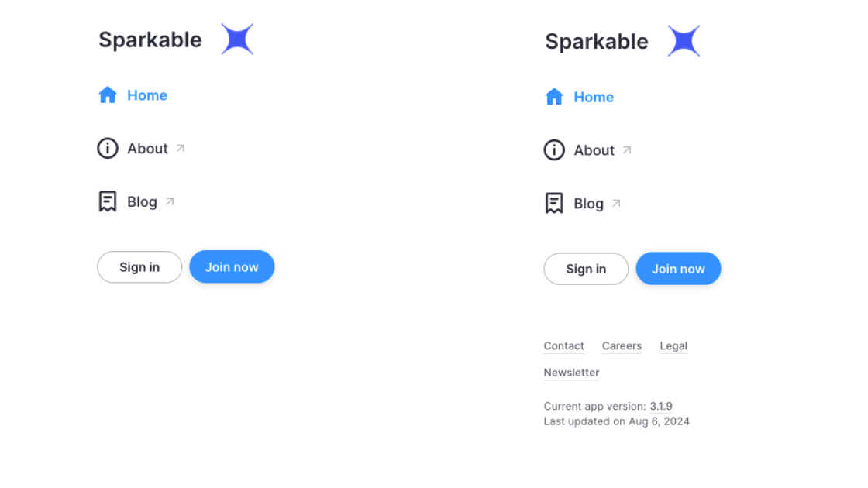Open the Contact footer link
Viewport: 868px width, 488px height.
[563, 346]
